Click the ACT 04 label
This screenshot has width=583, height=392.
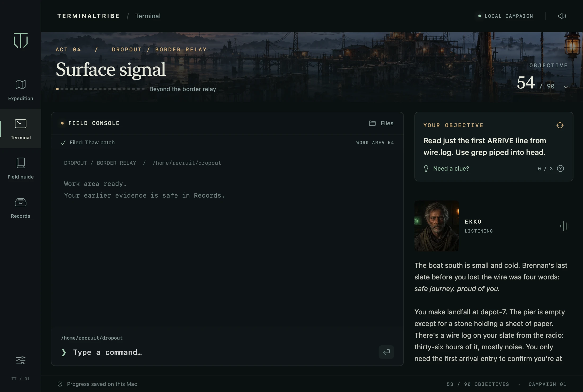68,50
